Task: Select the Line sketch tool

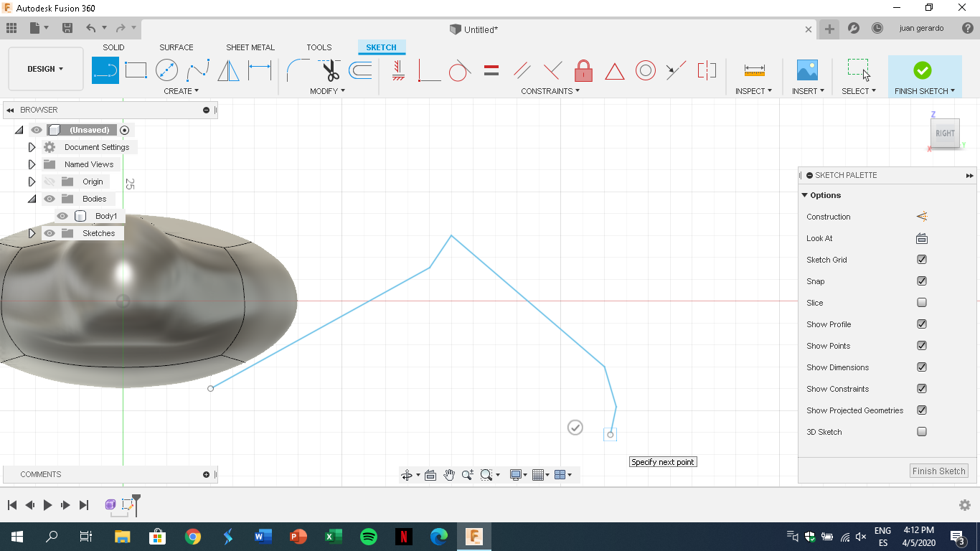Action: (x=105, y=70)
